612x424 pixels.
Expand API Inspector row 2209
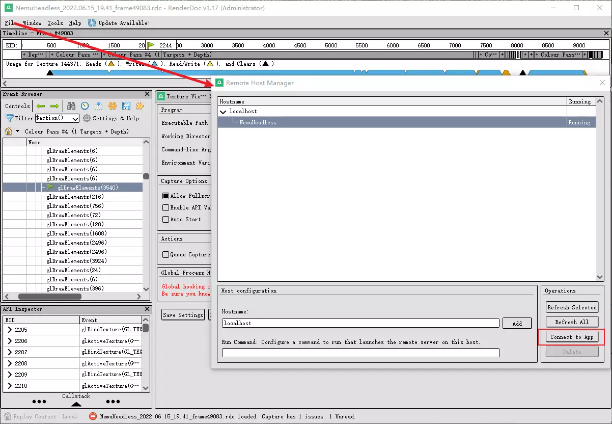click(x=9, y=374)
